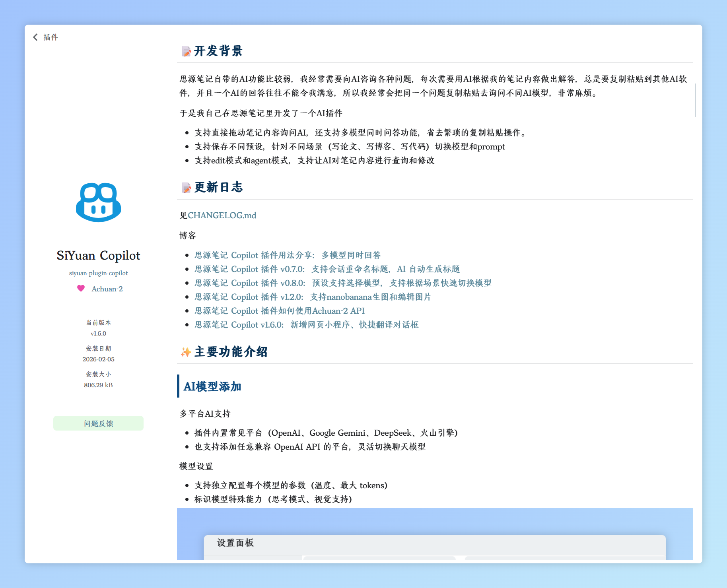Click the memo icon beside 开发背景

186,51
